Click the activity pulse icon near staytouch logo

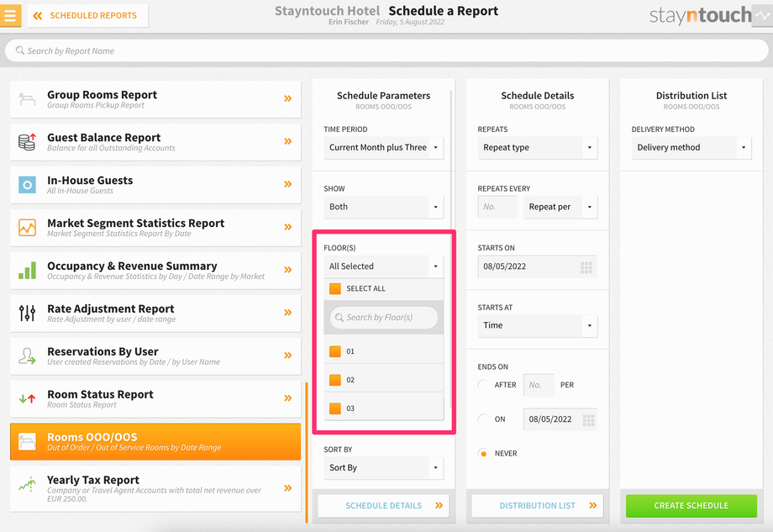pos(762,15)
